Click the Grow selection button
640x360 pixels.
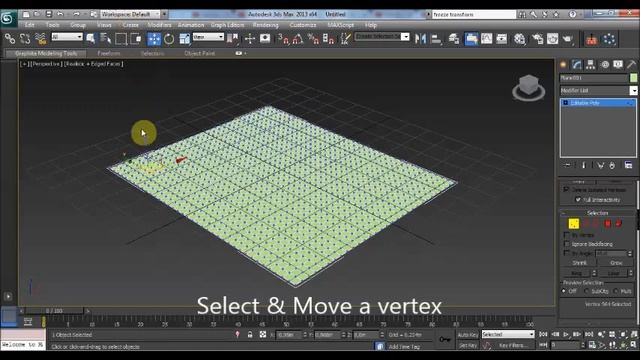tap(616, 263)
